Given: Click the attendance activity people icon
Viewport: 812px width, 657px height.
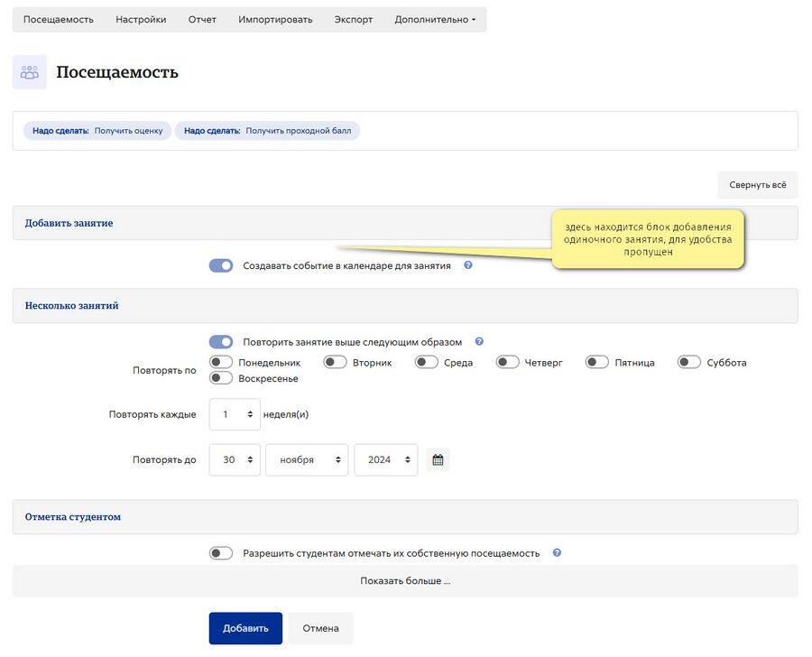Looking at the screenshot, I should click(30, 72).
